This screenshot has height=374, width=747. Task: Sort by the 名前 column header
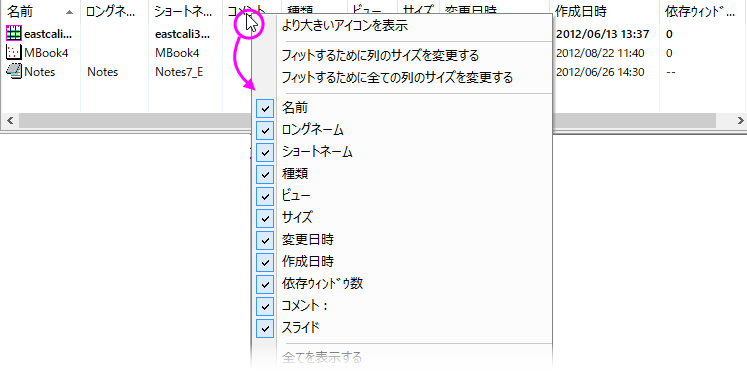point(41,12)
